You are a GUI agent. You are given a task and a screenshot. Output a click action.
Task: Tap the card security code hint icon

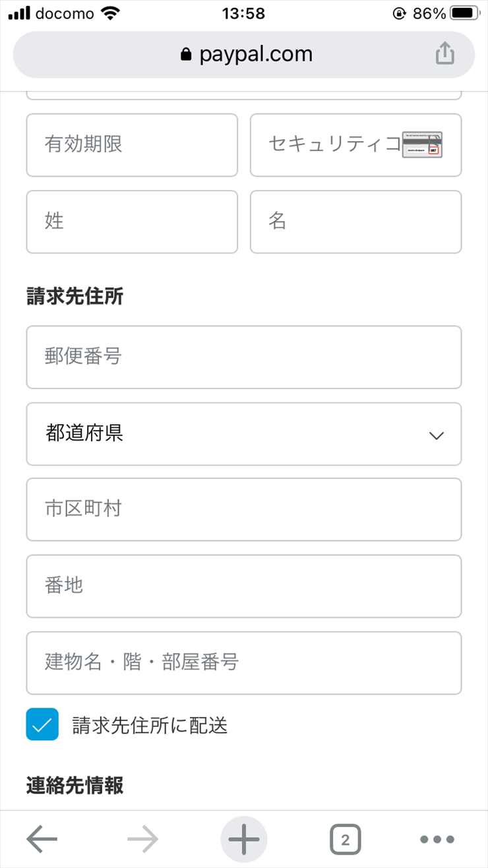pyautogui.click(x=422, y=144)
